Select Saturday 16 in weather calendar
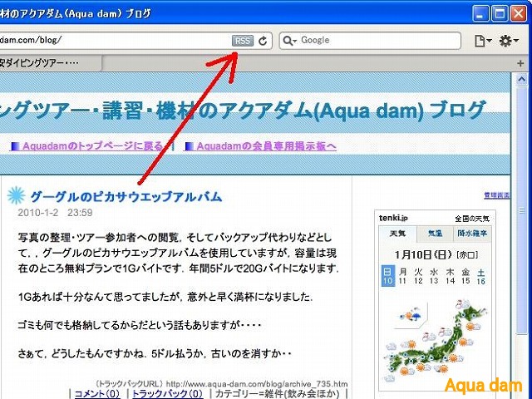The image size is (532, 399). point(480,276)
